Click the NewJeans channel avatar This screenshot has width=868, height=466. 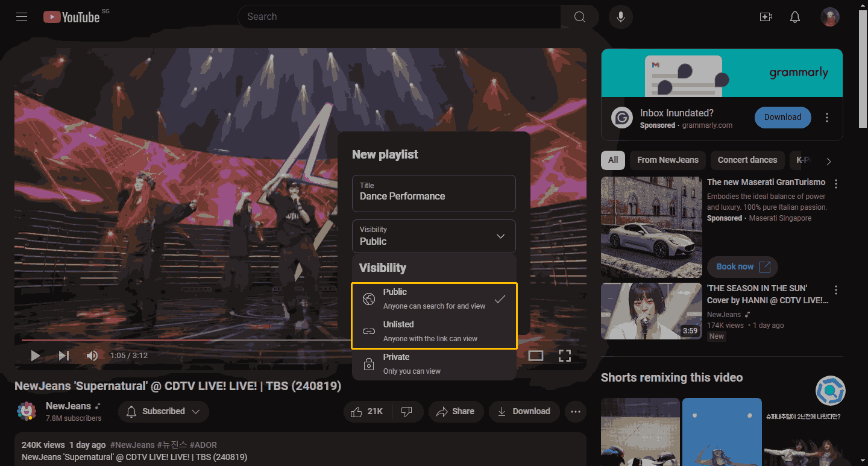pos(27,411)
